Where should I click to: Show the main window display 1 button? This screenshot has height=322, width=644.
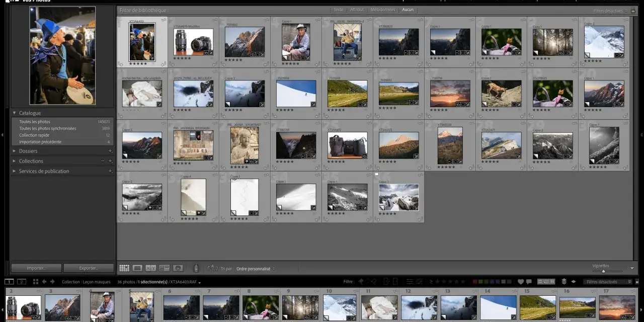pyautogui.click(x=9, y=282)
